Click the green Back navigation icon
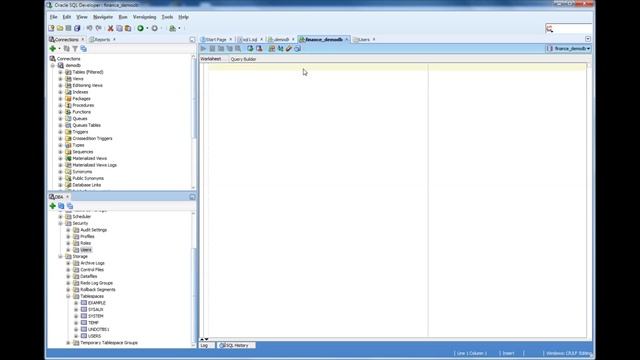This screenshot has height=360, width=640. click(140, 28)
